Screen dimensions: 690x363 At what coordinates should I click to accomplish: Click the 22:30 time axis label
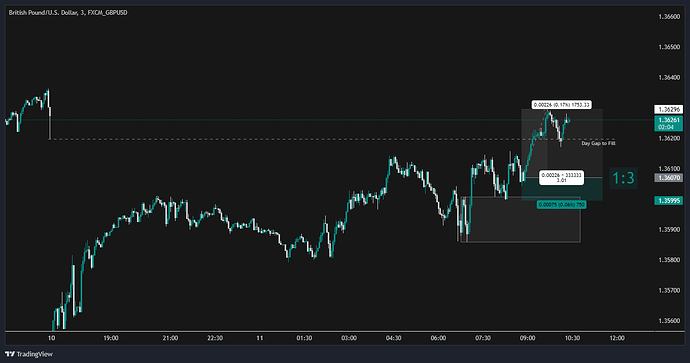[215, 338]
